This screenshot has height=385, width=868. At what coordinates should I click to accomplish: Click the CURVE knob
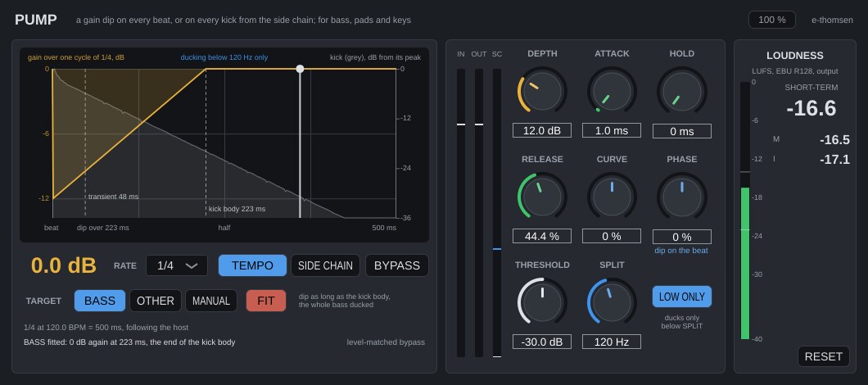tap(612, 197)
